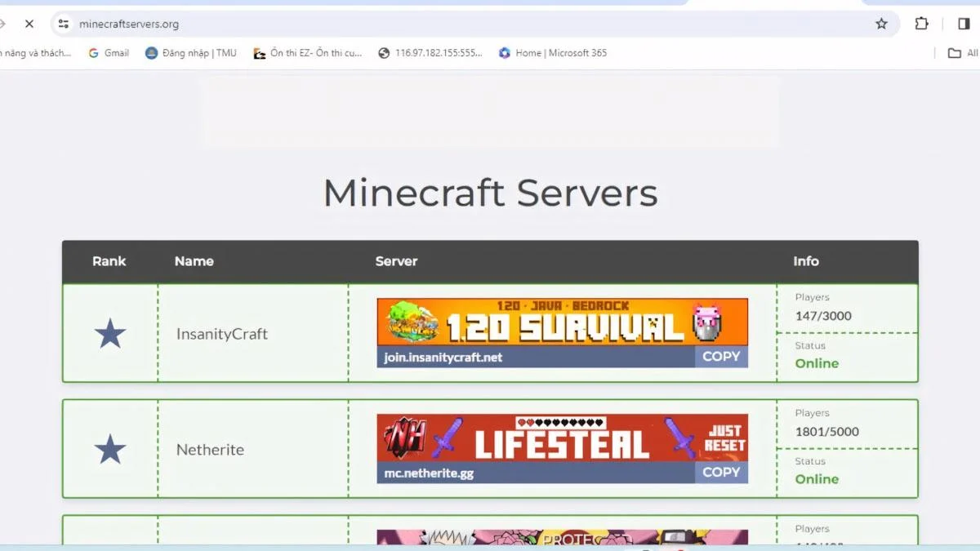The image size is (980, 551).
Task: Open the Gmail bookmark
Action: (x=109, y=53)
